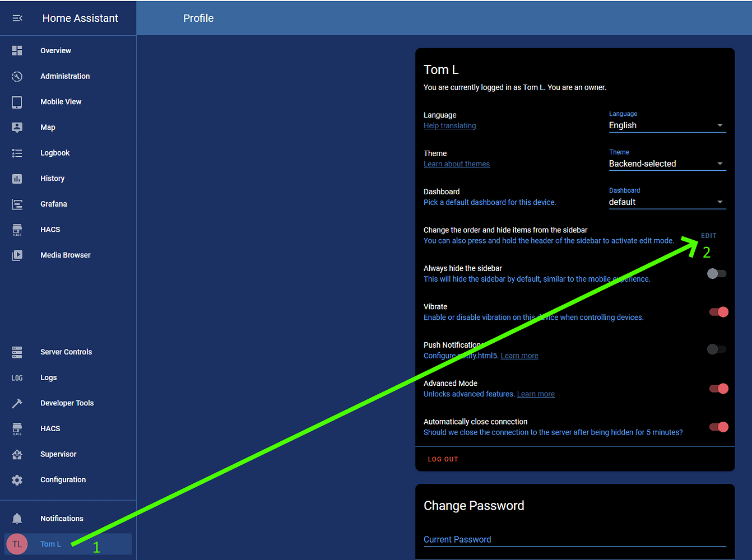This screenshot has height=560, width=752.
Task: Focus the Current Password field
Action: [x=575, y=539]
